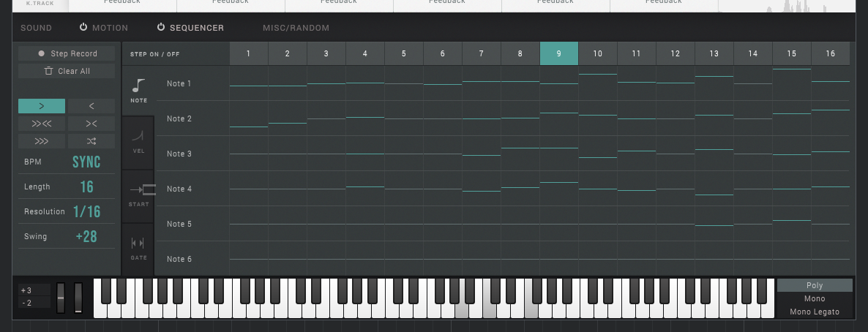Select forward playback direction arrow
Screen dimensions: 868x332
pos(42,106)
